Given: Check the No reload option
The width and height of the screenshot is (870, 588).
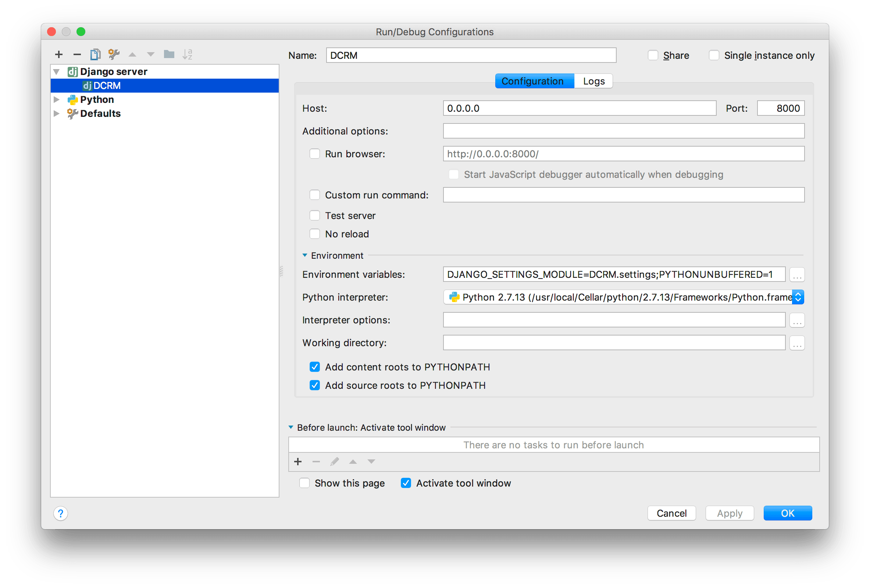Looking at the screenshot, I should click(x=315, y=234).
